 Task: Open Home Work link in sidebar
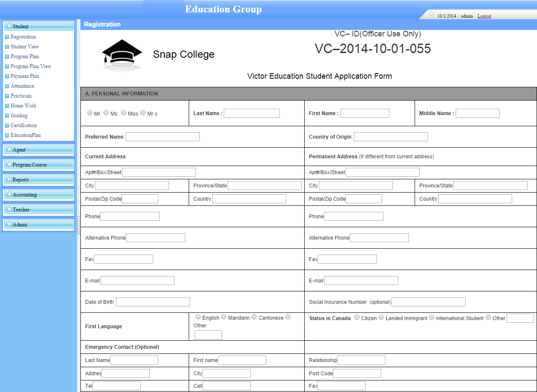(x=24, y=106)
